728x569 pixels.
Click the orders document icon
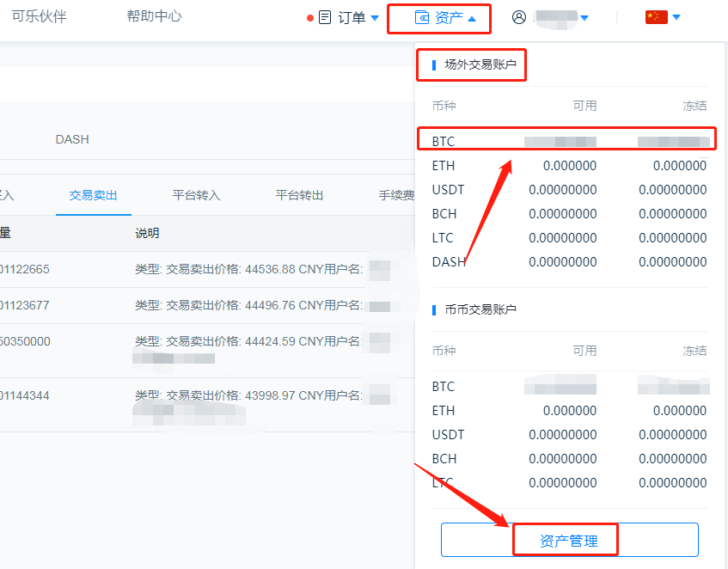pyautogui.click(x=325, y=18)
